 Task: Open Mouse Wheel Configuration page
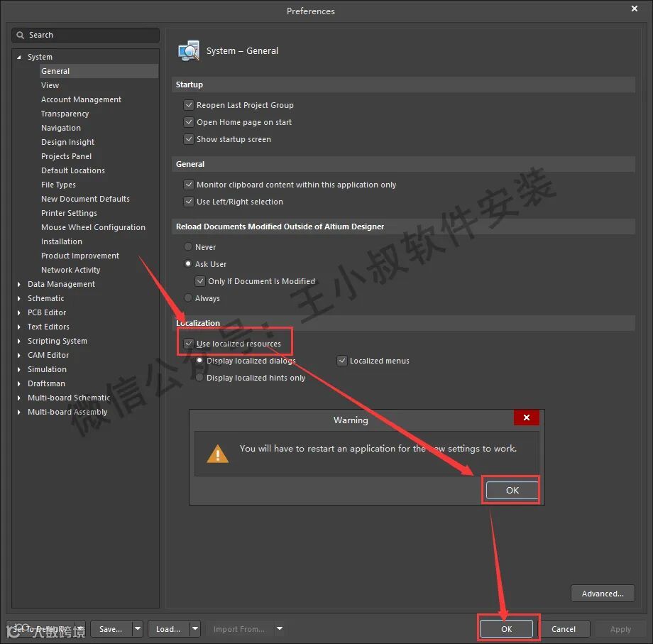coord(93,227)
